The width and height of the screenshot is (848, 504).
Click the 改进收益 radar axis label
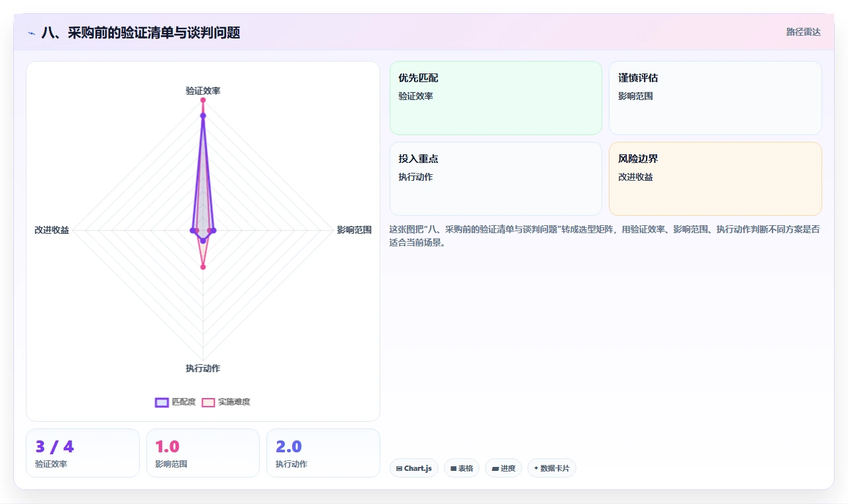pyautogui.click(x=52, y=230)
